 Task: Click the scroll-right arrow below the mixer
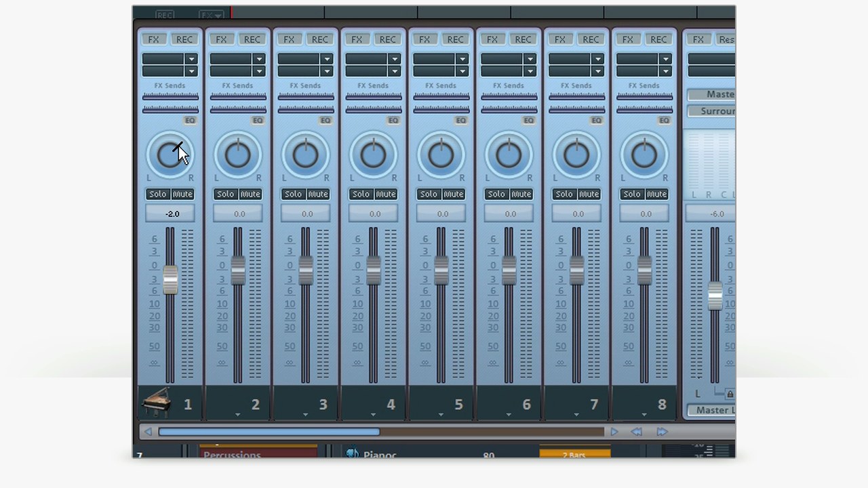coord(614,432)
